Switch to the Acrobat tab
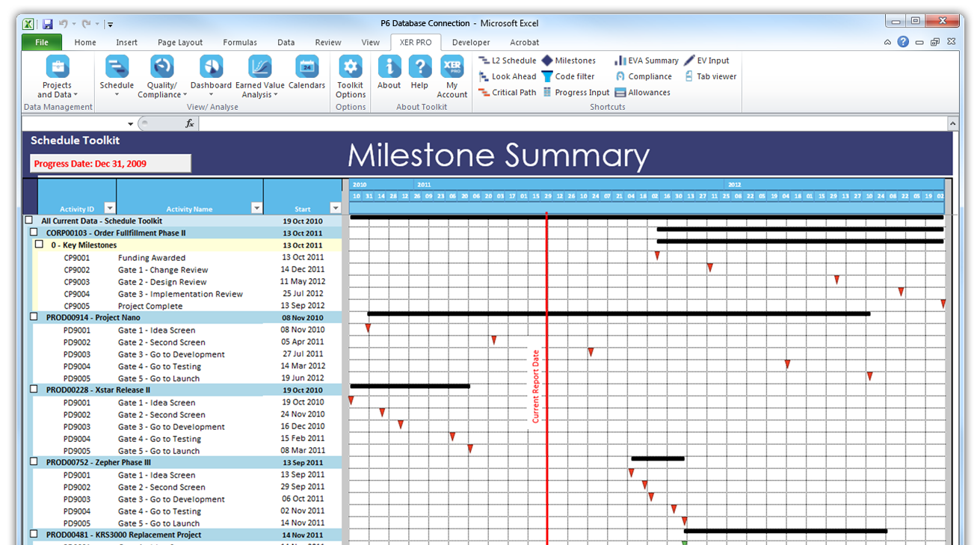This screenshot has height=545, width=980. click(525, 43)
